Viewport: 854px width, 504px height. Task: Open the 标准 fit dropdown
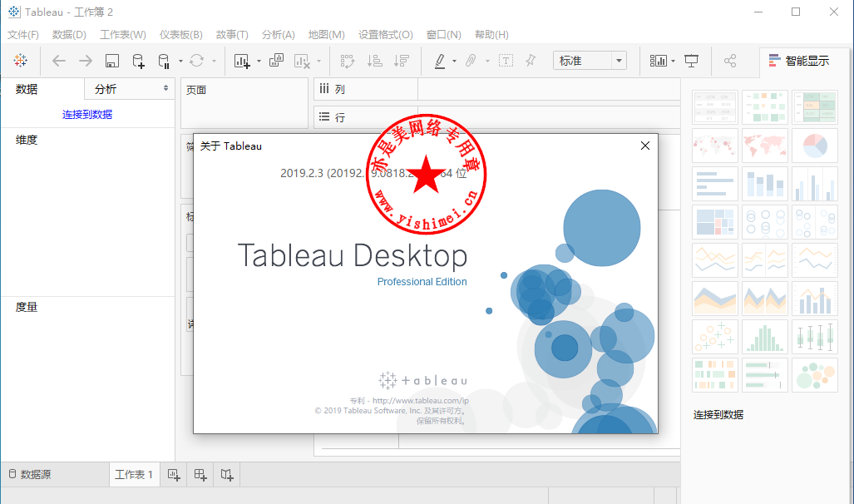coord(590,61)
